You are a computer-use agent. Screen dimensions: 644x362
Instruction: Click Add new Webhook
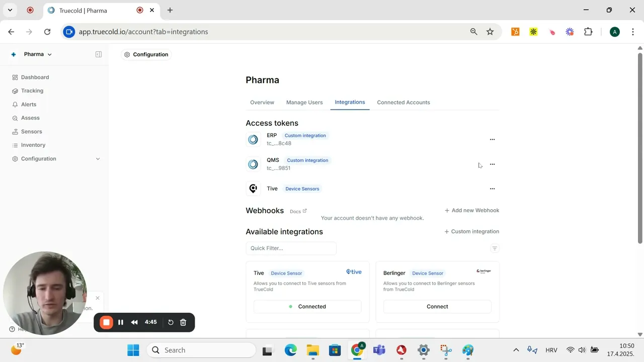(x=472, y=211)
